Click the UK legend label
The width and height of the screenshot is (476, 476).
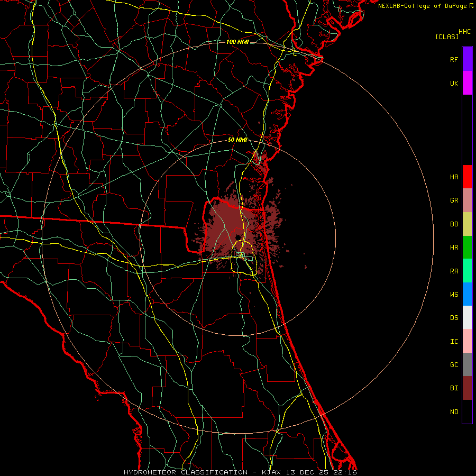(454, 83)
